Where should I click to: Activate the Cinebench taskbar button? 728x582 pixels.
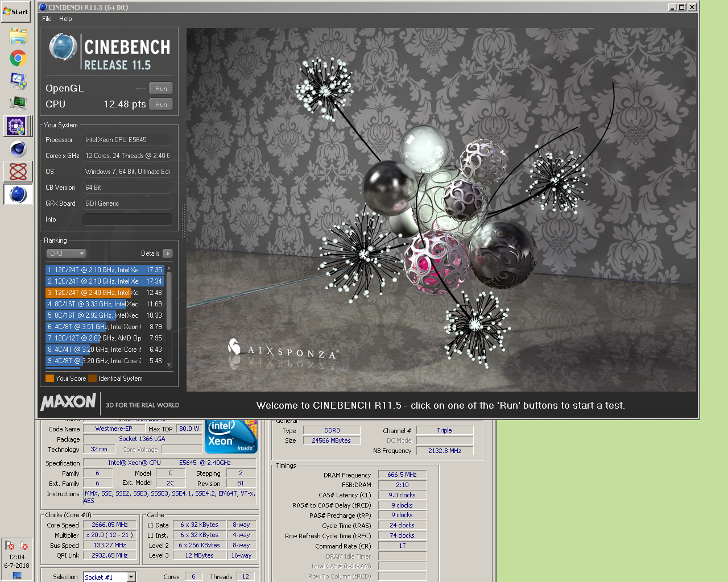[18, 194]
